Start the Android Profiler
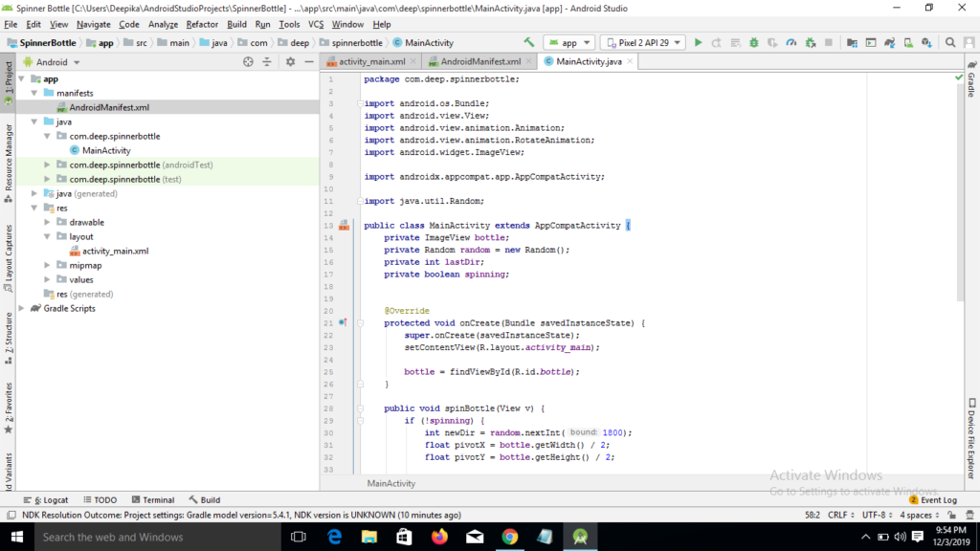The height and width of the screenshot is (551, 980). 791,42
